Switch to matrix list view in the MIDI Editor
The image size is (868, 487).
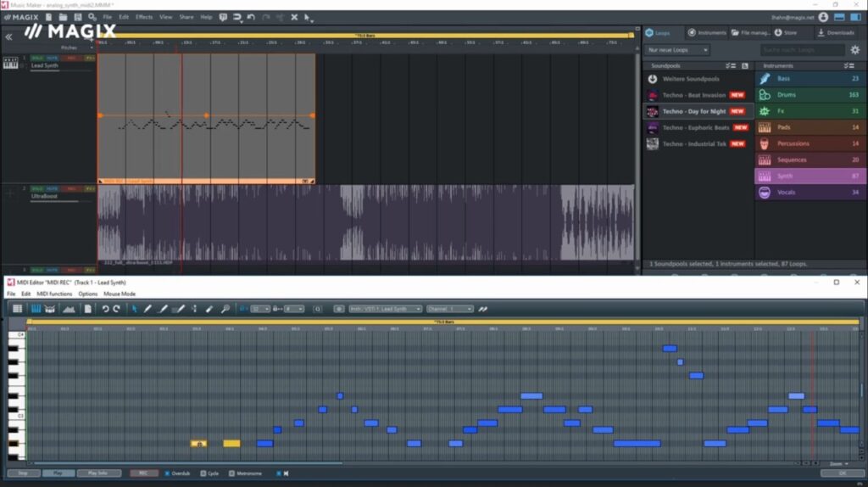tap(17, 309)
